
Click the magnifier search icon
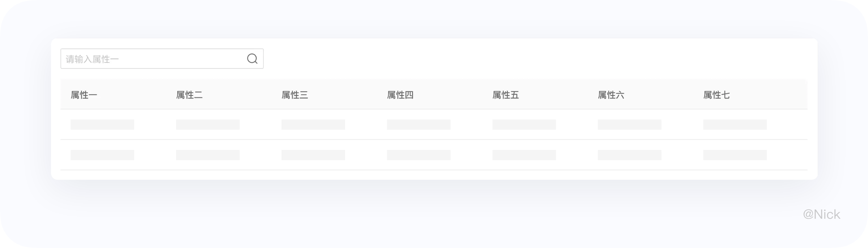point(252,58)
